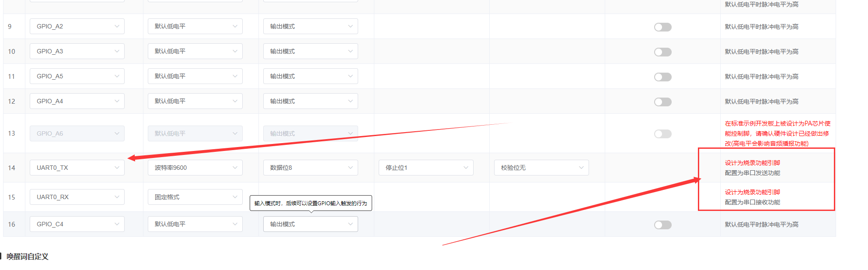Toggle the switch in row 9 (GPIO_A2)
Viewport: 868px width, 270px height.
(662, 27)
